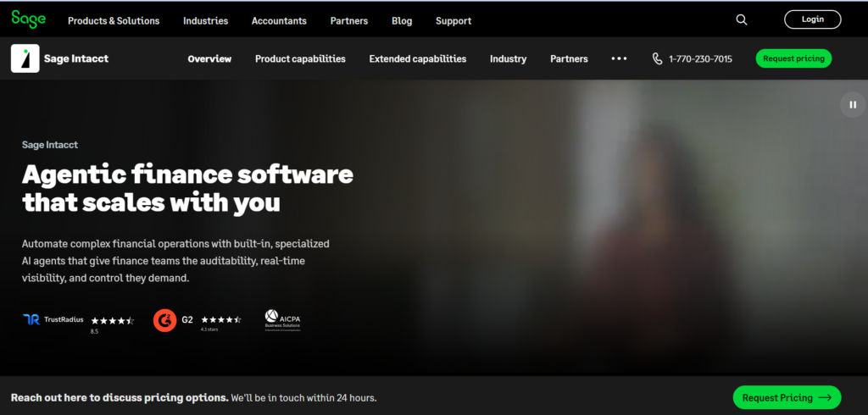Select the Overview tab

tap(209, 58)
